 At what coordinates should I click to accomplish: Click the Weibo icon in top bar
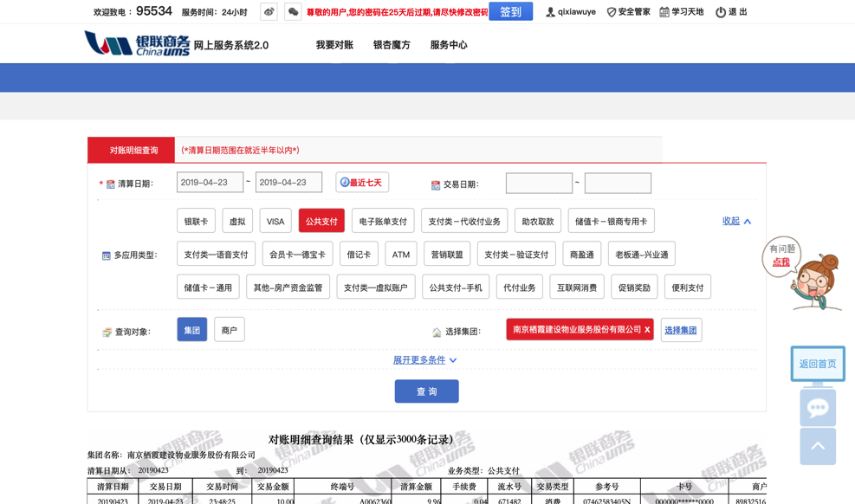click(269, 12)
